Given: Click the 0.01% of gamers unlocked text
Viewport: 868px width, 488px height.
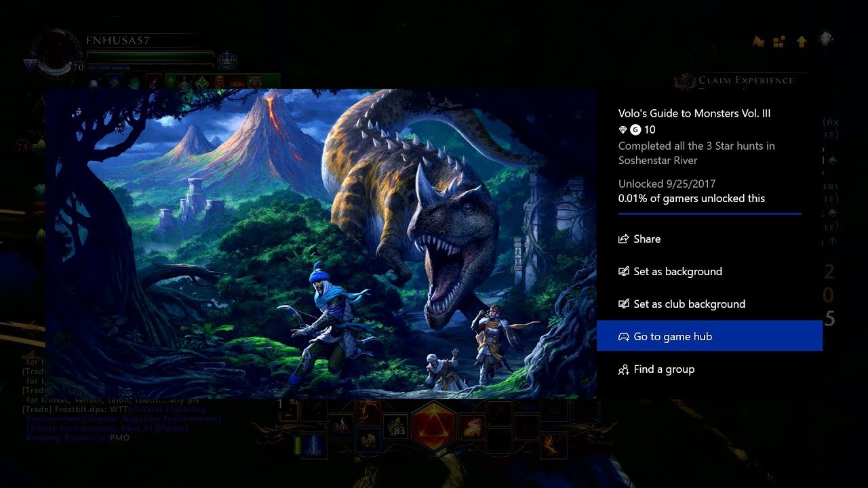Looking at the screenshot, I should tap(691, 198).
